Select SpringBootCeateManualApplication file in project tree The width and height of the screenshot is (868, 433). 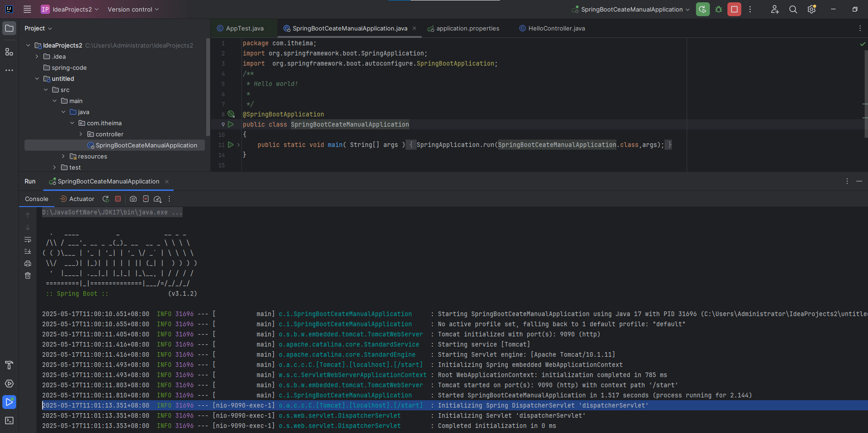click(115, 145)
